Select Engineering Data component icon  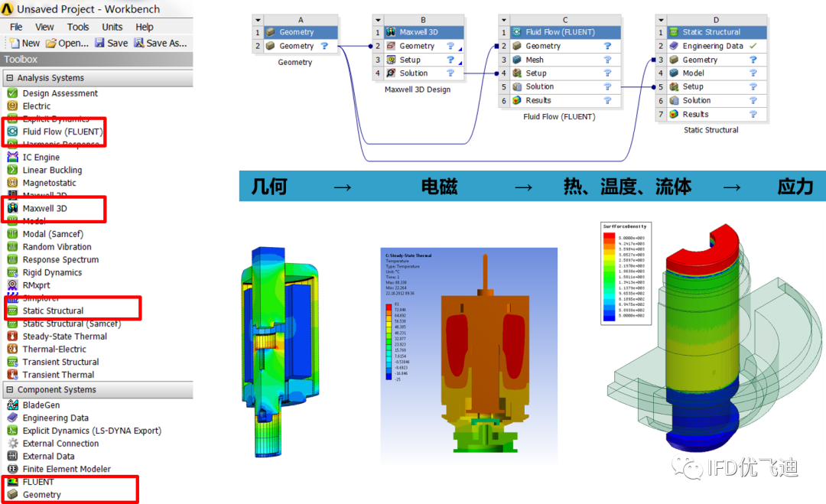click(x=13, y=418)
